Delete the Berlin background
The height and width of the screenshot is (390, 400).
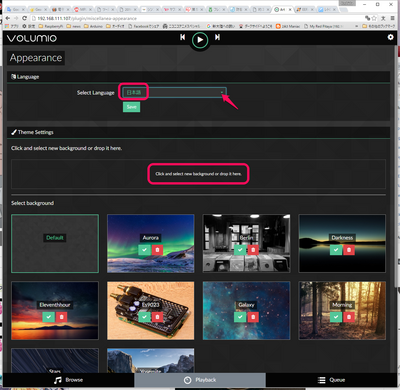[x=253, y=250]
